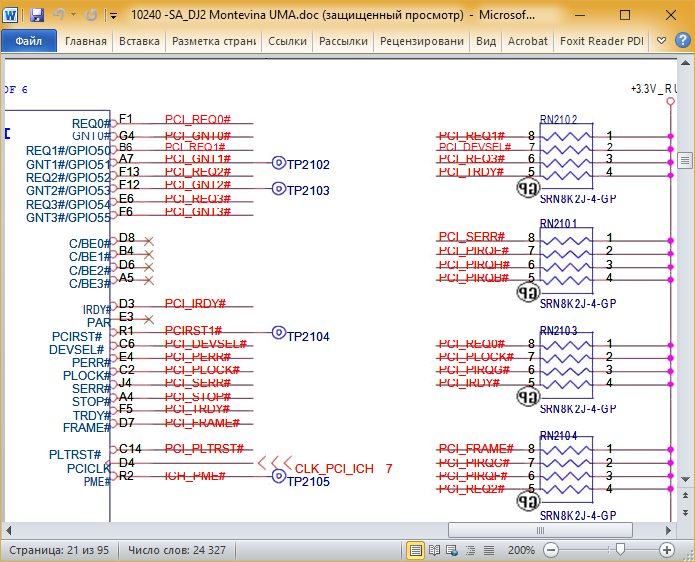695x562 pixels.
Task: Switch to Full Screen Reading view
Action: click(x=433, y=550)
